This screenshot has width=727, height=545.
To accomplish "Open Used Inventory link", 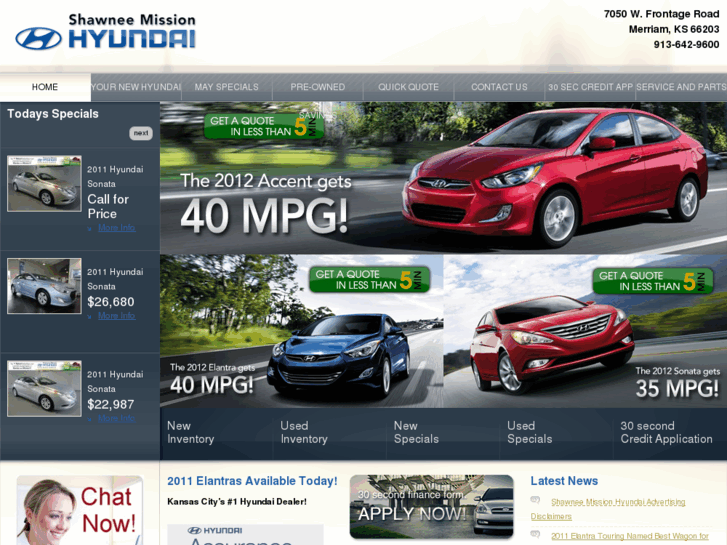I will pyautogui.click(x=304, y=432).
